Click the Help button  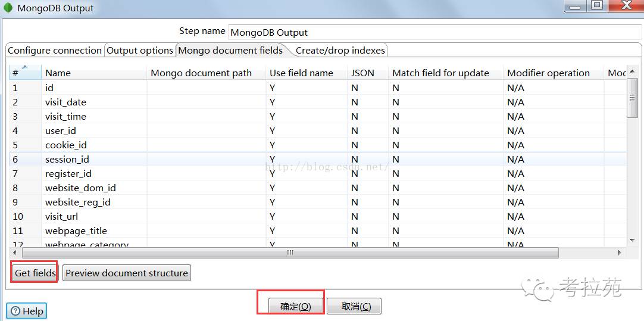click(x=27, y=311)
